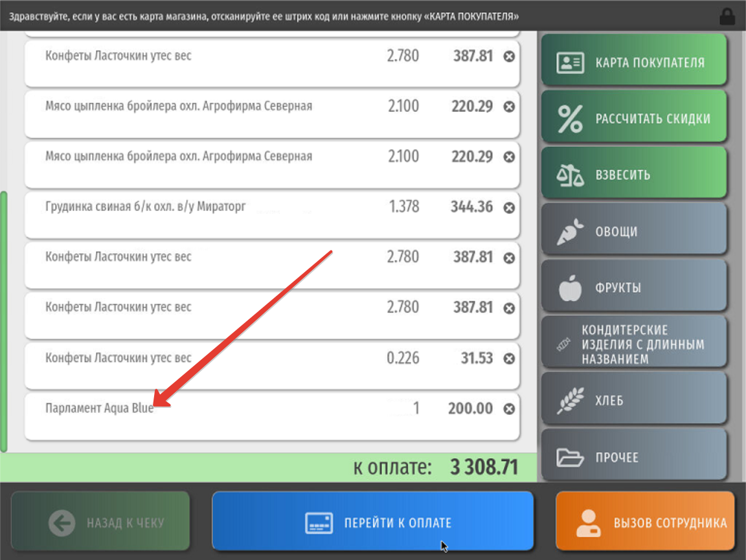Click the total 3 308.71 к оплате
Image resolution: width=746 pixels, height=560 pixels.
(484, 467)
